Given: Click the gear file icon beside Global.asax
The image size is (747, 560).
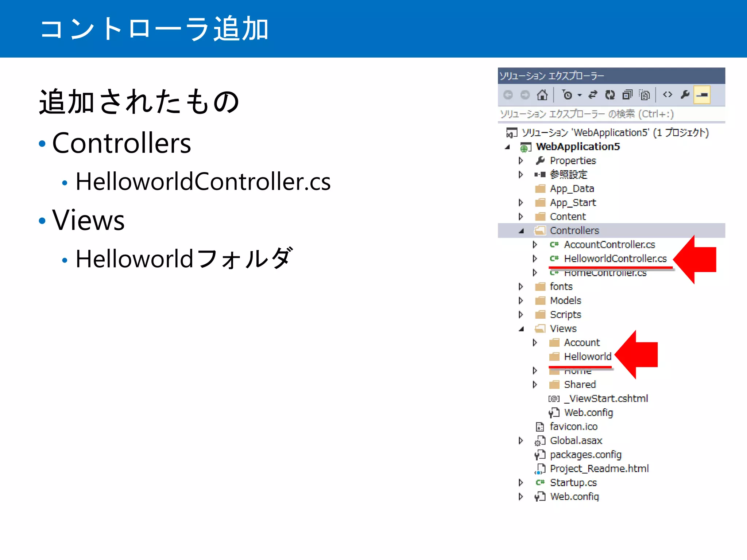Looking at the screenshot, I should (x=540, y=441).
